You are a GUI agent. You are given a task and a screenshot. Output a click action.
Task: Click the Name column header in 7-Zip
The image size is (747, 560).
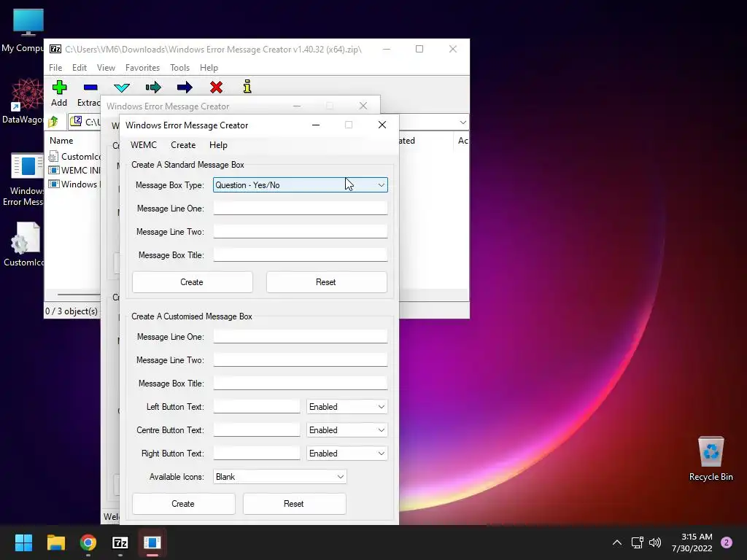[61, 141]
